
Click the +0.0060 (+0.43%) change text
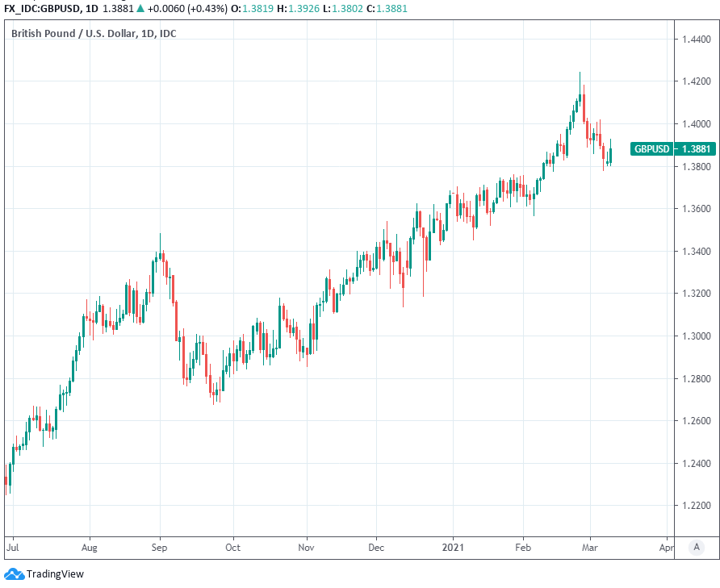(x=187, y=8)
